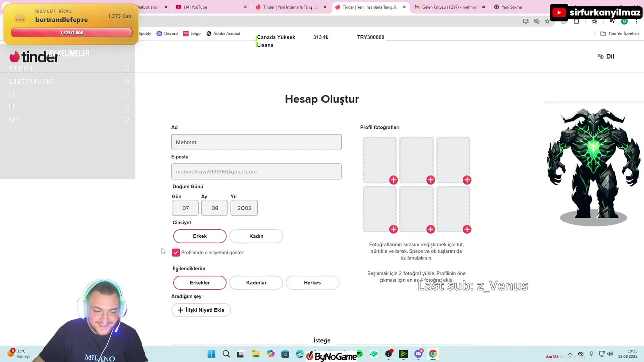Click the Profil fotoğrafları label

[380, 128]
